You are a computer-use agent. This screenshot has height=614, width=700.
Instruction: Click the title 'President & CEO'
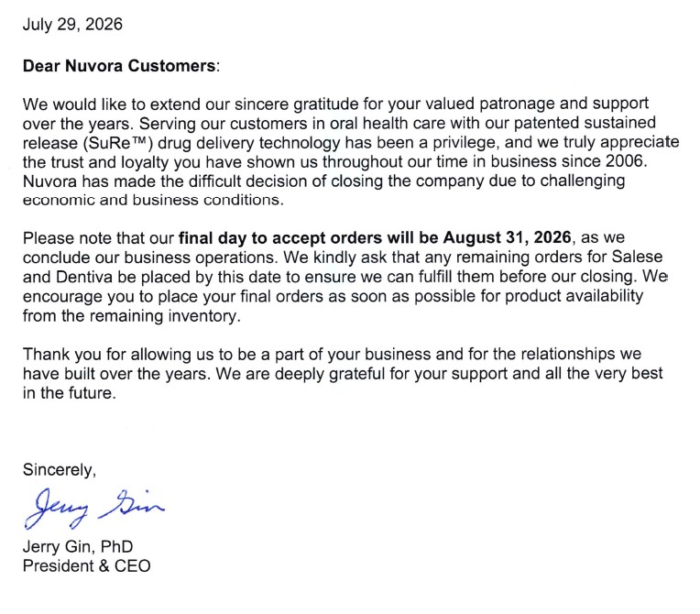pyautogui.click(x=87, y=565)
